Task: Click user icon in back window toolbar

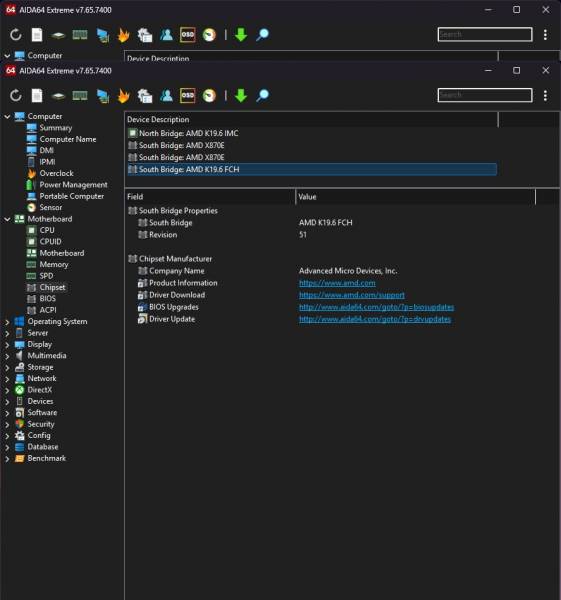Action: 166,34
